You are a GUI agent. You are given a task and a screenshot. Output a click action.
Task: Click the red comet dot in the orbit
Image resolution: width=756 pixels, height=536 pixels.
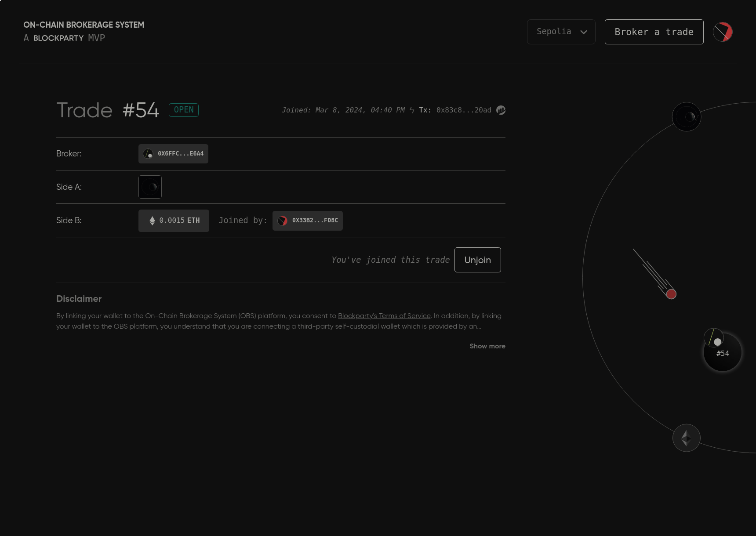pyautogui.click(x=671, y=294)
